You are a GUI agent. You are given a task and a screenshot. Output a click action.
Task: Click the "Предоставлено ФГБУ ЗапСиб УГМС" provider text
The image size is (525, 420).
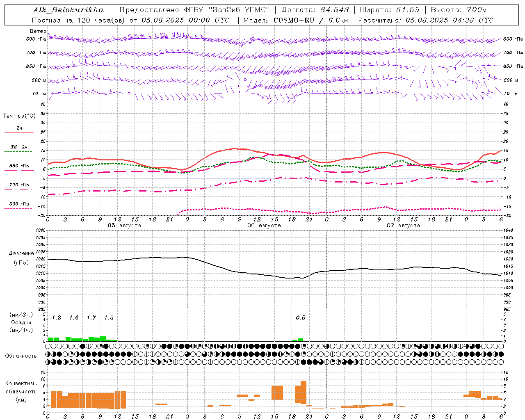[x=195, y=10]
